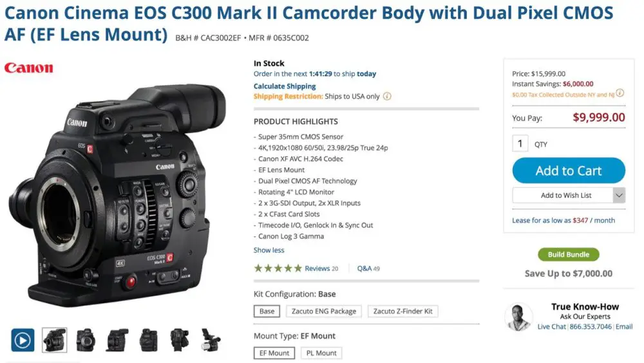Click the Canon brand logo
The height and width of the screenshot is (363, 644).
pyautogui.click(x=29, y=68)
